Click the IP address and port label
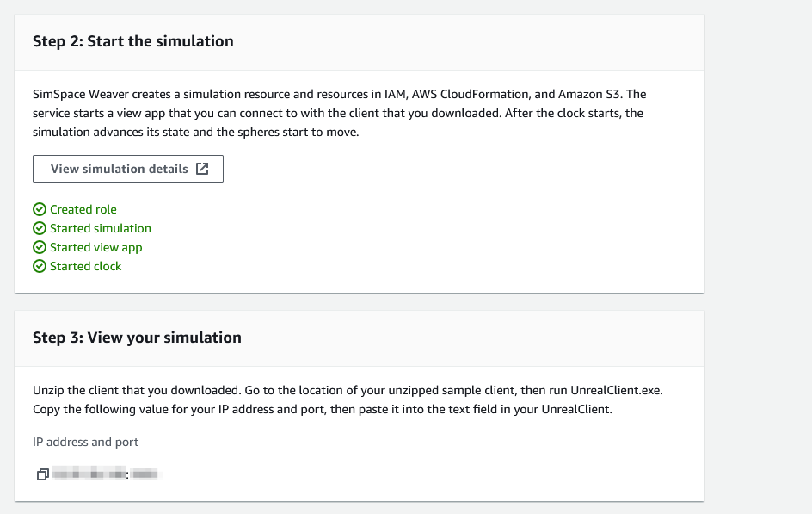 [x=85, y=442]
